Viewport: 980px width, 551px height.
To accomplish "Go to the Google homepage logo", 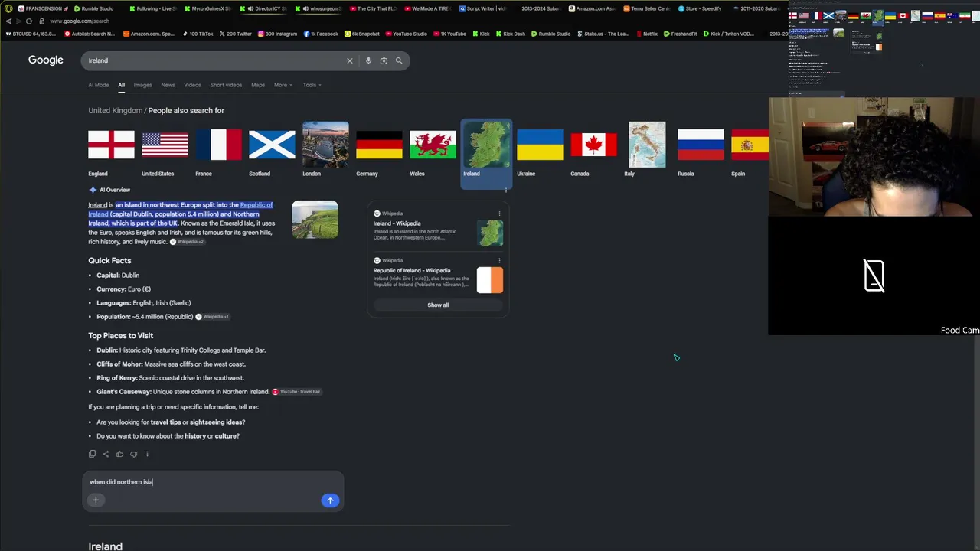I will [x=46, y=60].
